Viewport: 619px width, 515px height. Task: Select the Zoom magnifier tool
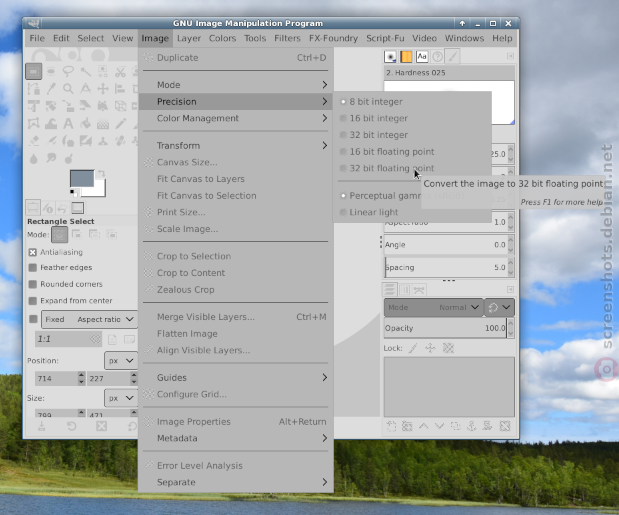pos(68,89)
